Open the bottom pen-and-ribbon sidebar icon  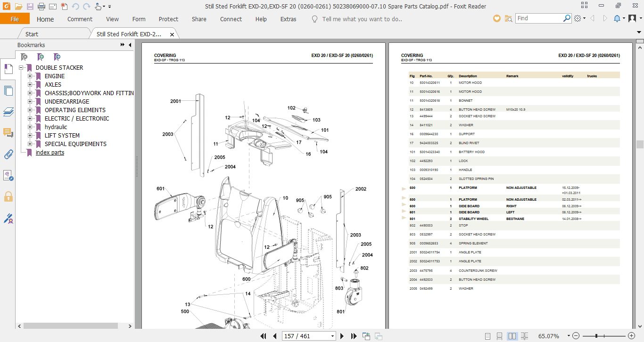click(8, 219)
